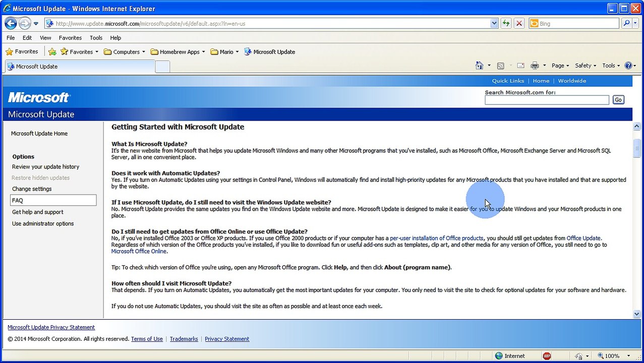Open Change settings in sidebar

pyautogui.click(x=32, y=189)
